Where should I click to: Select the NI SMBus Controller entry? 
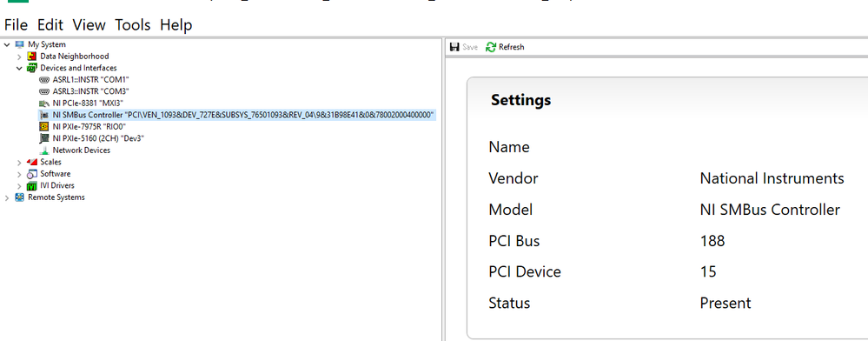click(x=243, y=115)
